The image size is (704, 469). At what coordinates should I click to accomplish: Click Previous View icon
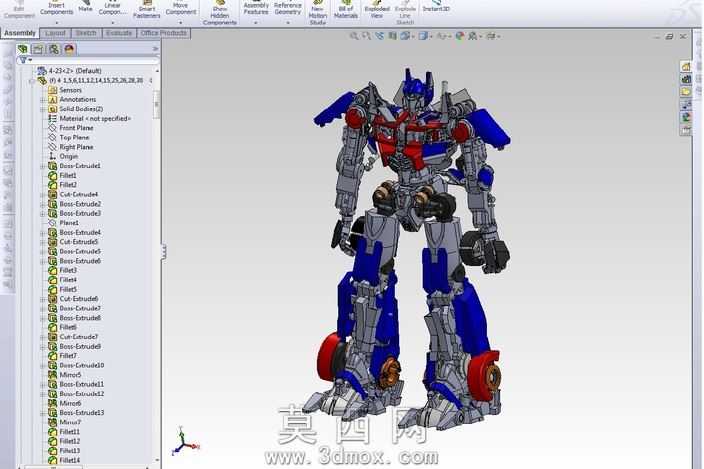[380, 36]
